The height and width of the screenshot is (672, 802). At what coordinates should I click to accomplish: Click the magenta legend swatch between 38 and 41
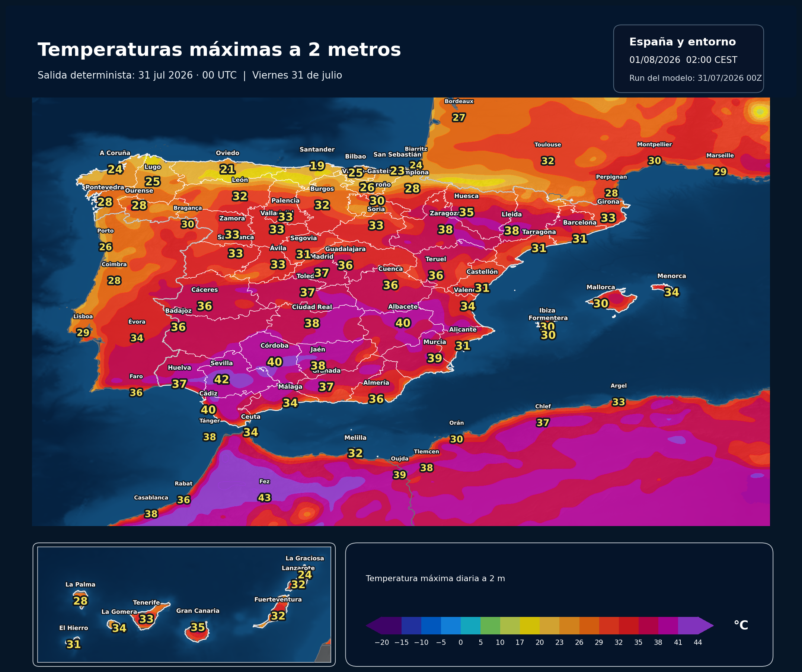coord(668,625)
